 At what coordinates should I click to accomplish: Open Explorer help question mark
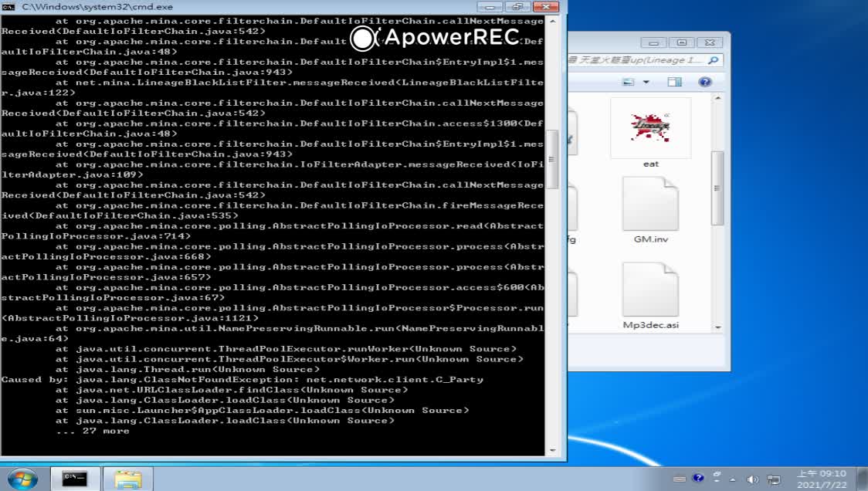[x=705, y=82]
